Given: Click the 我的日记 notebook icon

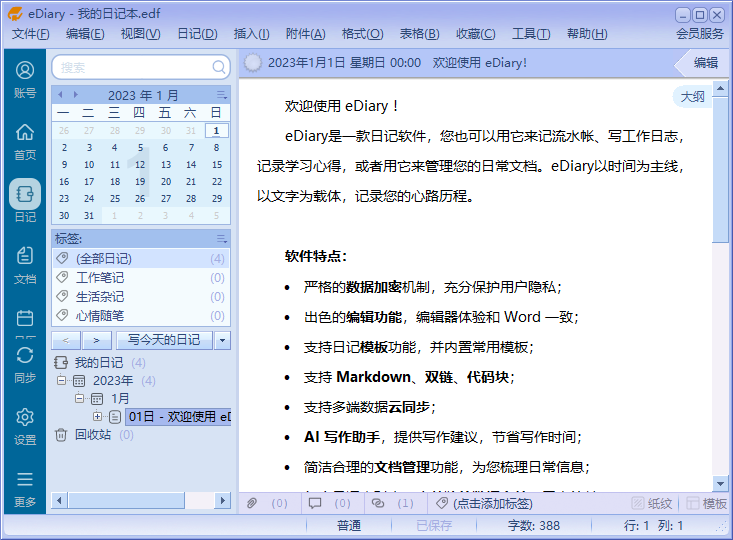Looking at the screenshot, I should coord(61,362).
